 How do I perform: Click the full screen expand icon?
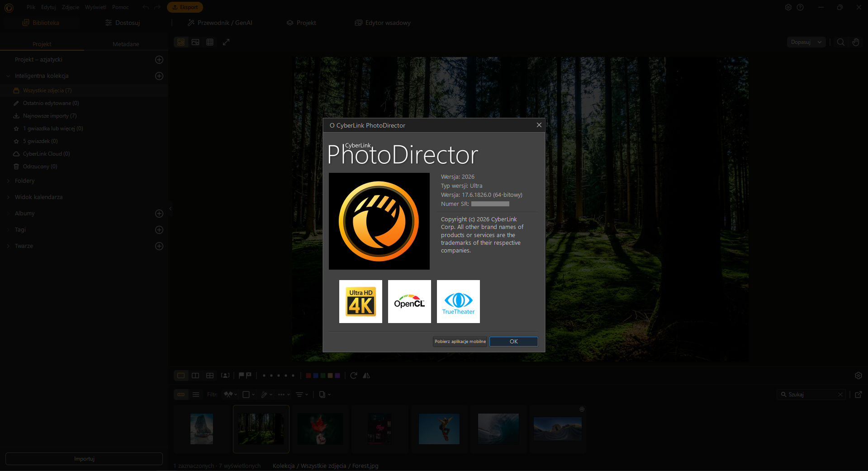coord(226,42)
